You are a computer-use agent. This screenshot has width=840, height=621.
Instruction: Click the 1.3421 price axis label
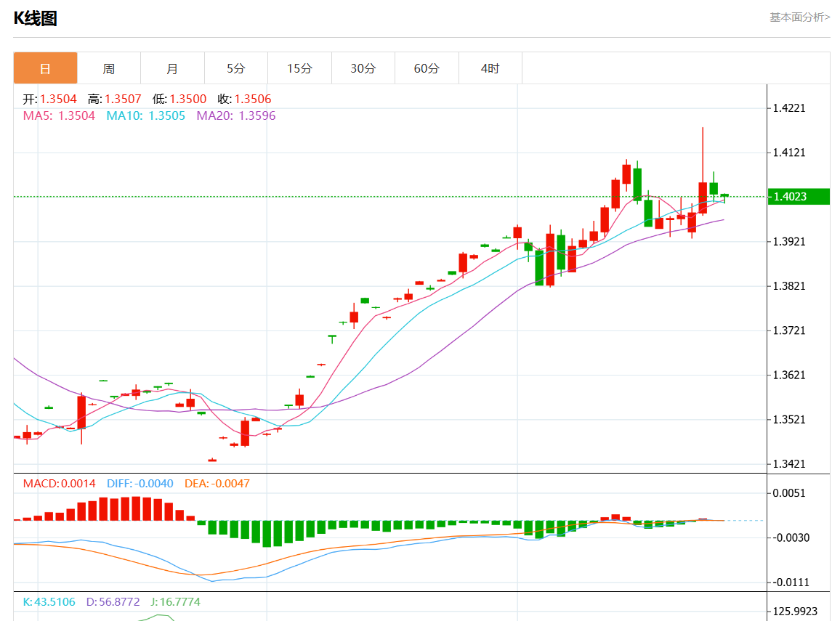[789, 463]
